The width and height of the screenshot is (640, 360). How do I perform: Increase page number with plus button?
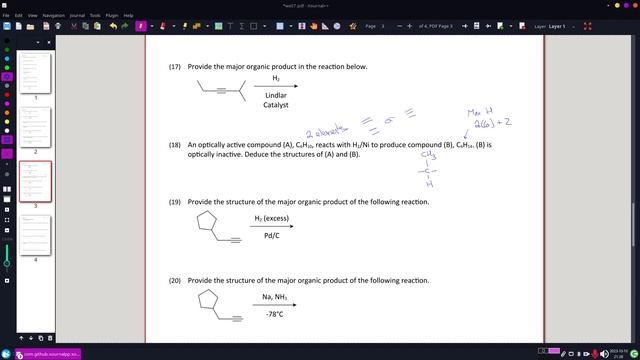tap(409, 26)
